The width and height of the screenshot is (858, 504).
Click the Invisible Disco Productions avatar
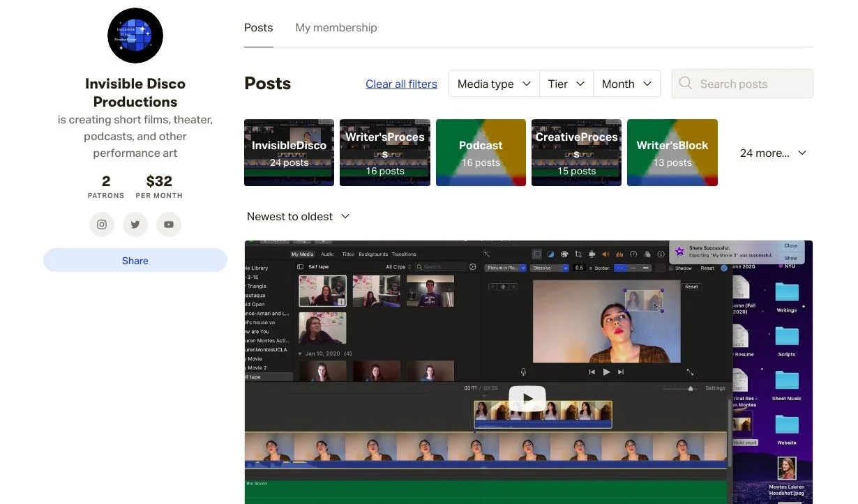coord(135,36)
